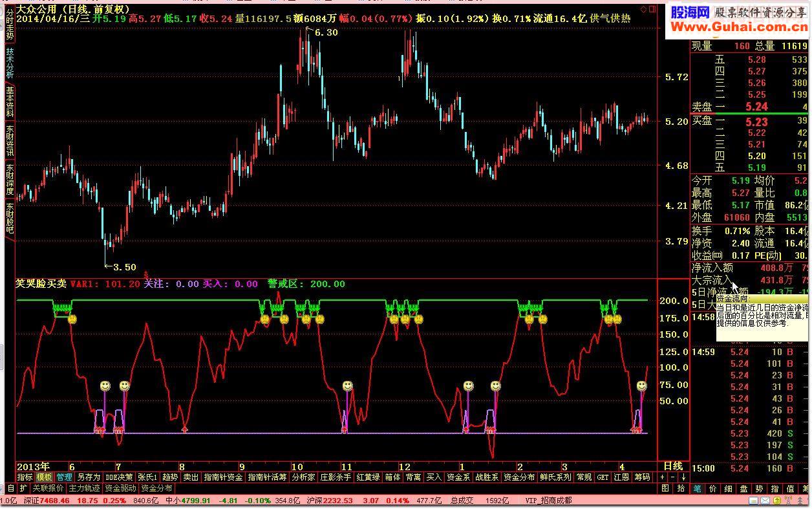Screen dimensions: 812x509
Task: Click 净流入额 row in fund flow
Action: point(749,267)
